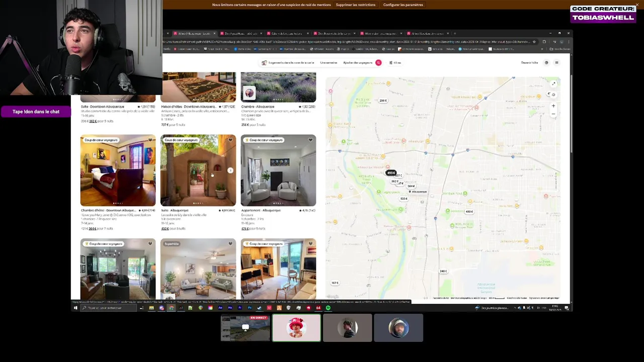
Task: Favorite the bottom-left dark living room listing heart
Action: (150, 243)
